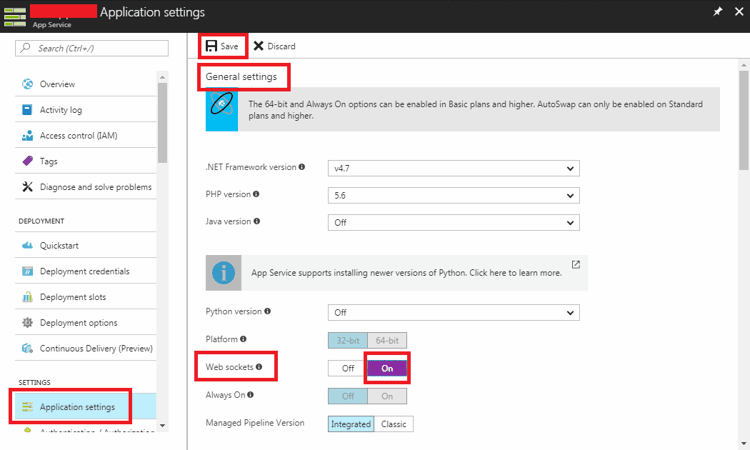Go to Access control (IAM)
750x450 pixels.
[x=86, y=135]
